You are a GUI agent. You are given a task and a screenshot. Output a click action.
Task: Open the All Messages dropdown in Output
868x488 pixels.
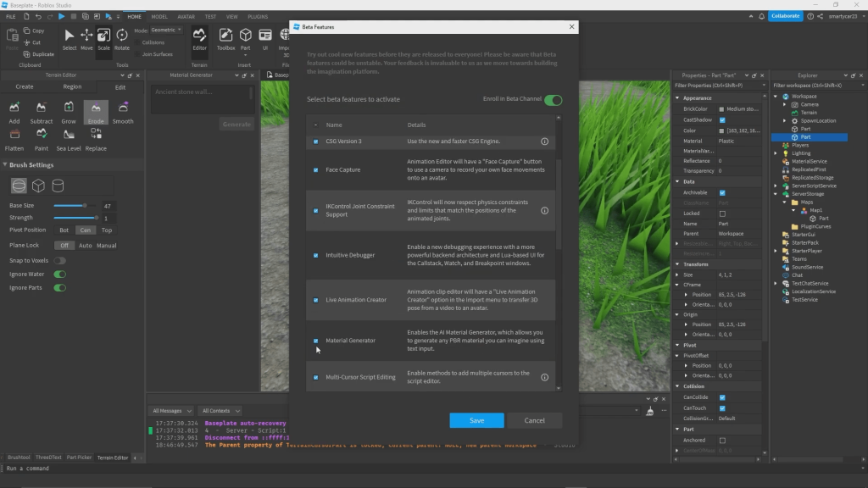pos(171,411)
